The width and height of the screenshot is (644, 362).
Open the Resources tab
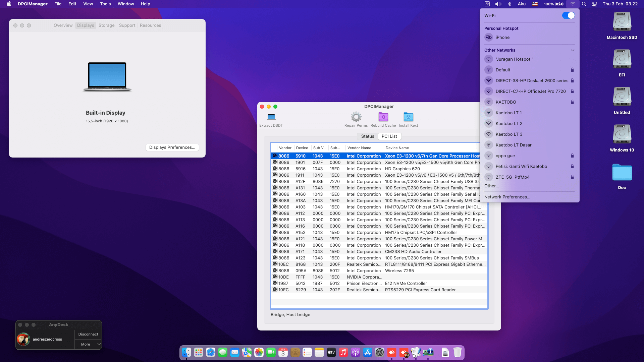pyautogui.click(x=150, y=25)
